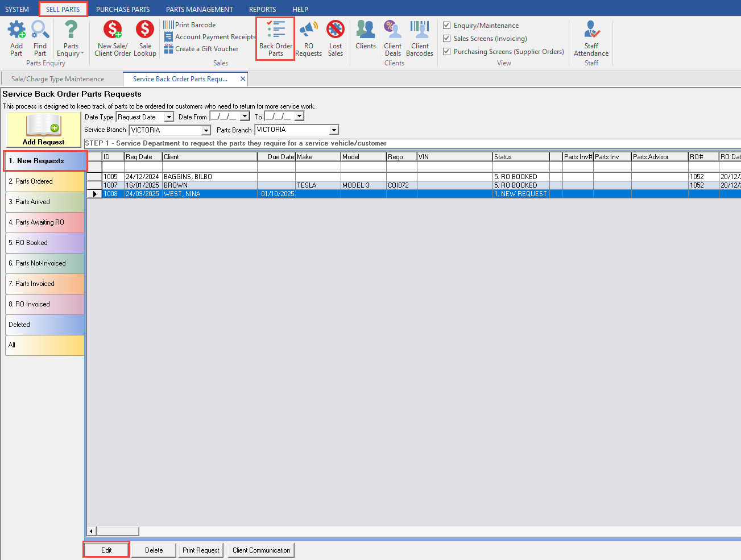Screen dimensions: 741x560
Task: Expand the Service Branch dropdown
Action: pyautogui.click(x=206, y=130)
